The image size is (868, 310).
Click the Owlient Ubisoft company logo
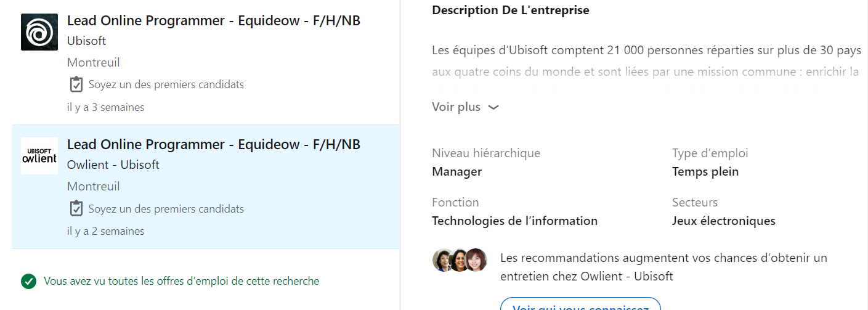(x=39, y=156)
